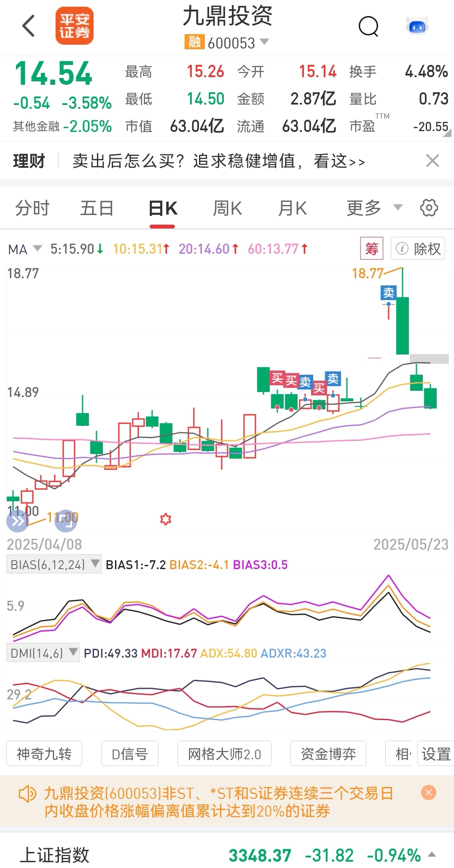Switch to the 周K tab
Screen dimensions: 454x868
(x=228, y=208)
